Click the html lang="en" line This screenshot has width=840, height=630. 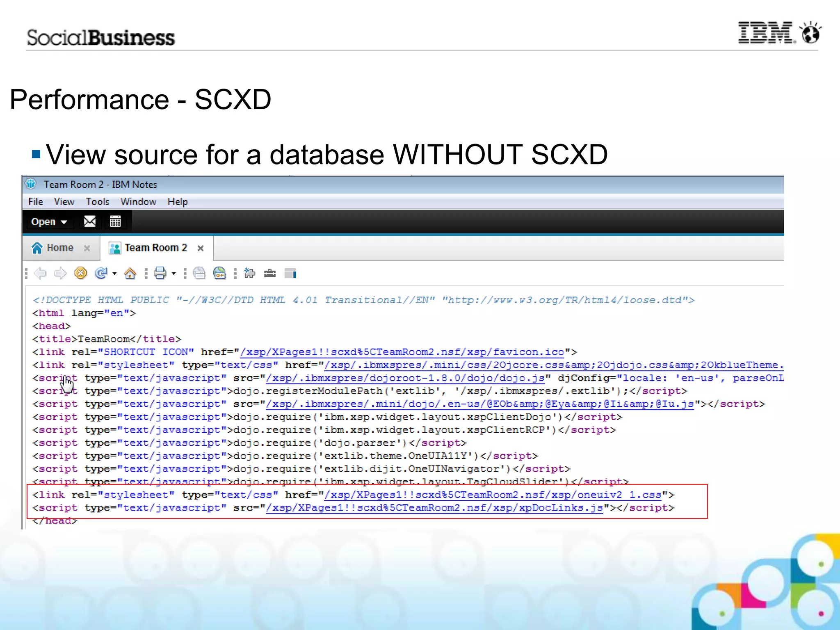pos(84,313)
